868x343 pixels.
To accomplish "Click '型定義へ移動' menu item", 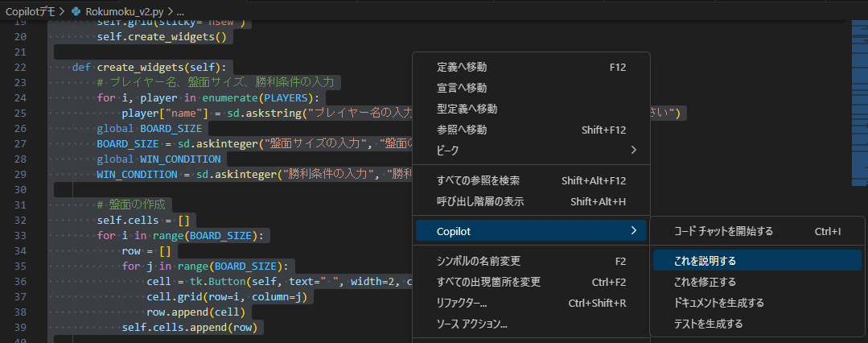I will [x=467, y=109].
